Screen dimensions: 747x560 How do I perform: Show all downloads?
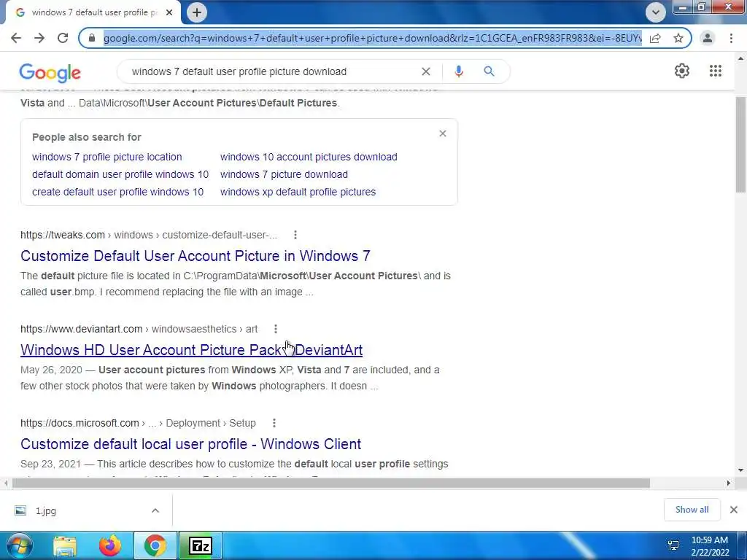pos(692,510)
